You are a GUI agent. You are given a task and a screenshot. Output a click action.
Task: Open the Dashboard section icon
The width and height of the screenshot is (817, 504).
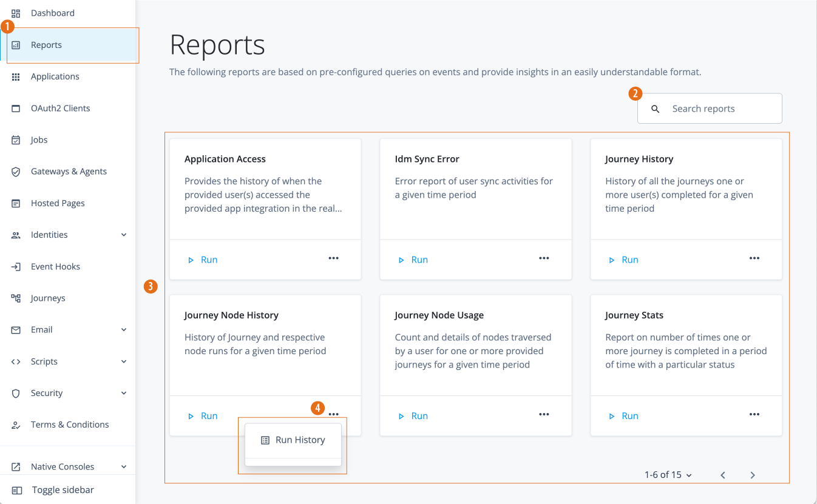click(x=16, y=13)
